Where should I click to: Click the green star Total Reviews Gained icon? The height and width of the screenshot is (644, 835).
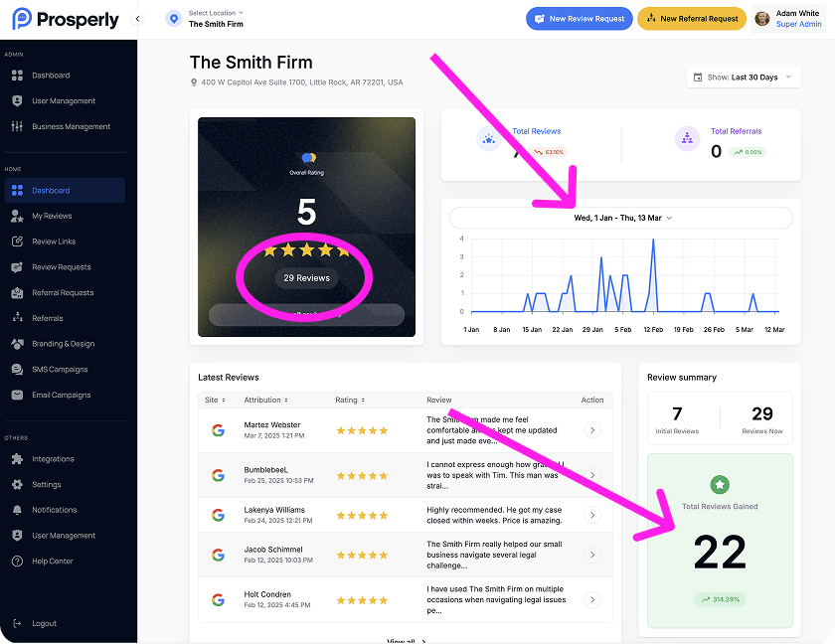720,484
